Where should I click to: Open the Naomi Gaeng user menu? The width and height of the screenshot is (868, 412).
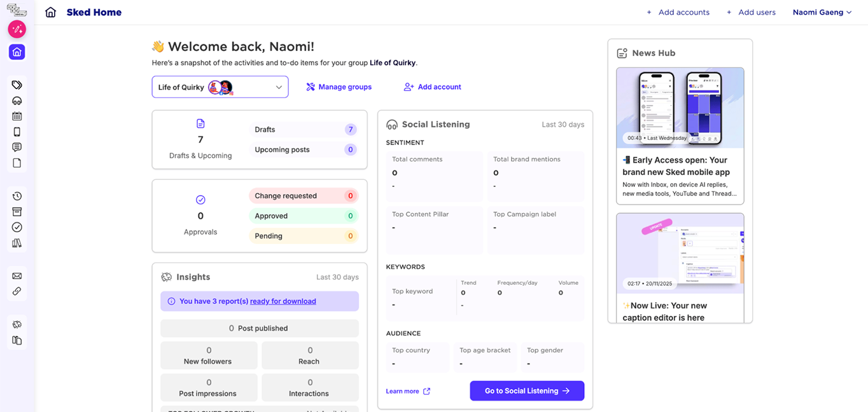click(822, 12)
